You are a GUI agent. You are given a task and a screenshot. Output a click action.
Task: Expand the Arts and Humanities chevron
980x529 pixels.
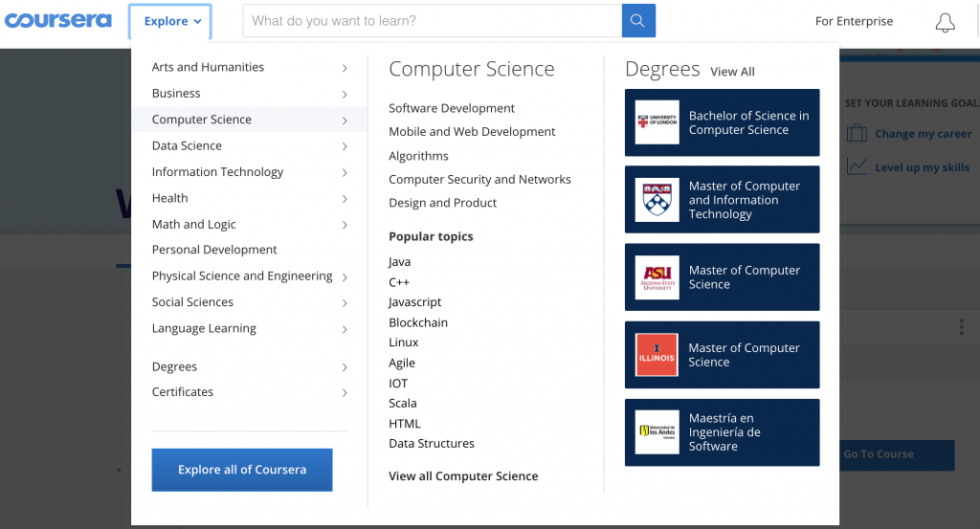pos(345,68)
